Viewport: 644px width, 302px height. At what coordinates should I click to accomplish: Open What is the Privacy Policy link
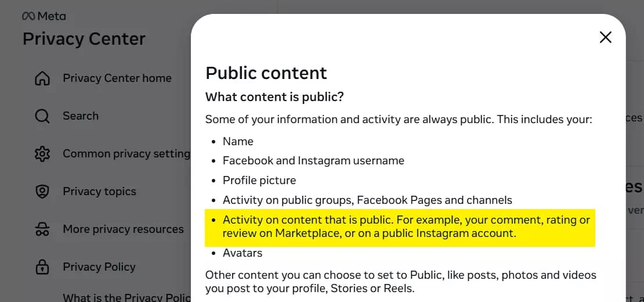tap(126, 297)
